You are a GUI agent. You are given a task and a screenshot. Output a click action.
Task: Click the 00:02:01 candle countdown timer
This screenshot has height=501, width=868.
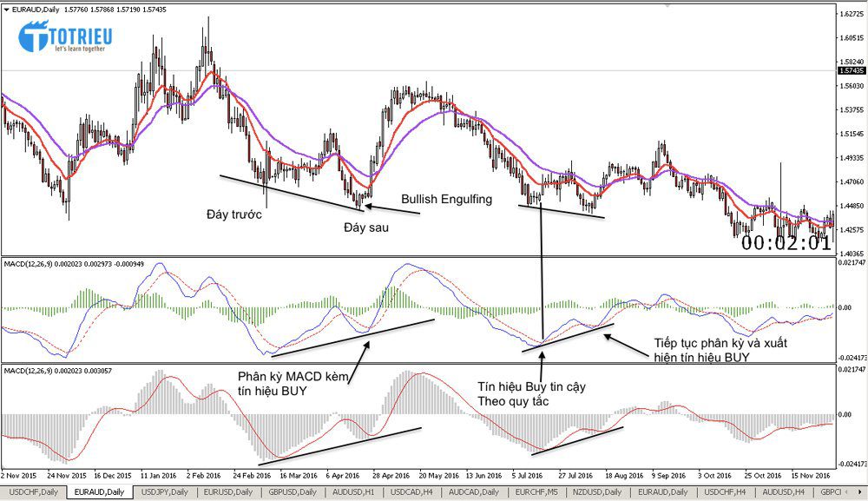(786, 243)
